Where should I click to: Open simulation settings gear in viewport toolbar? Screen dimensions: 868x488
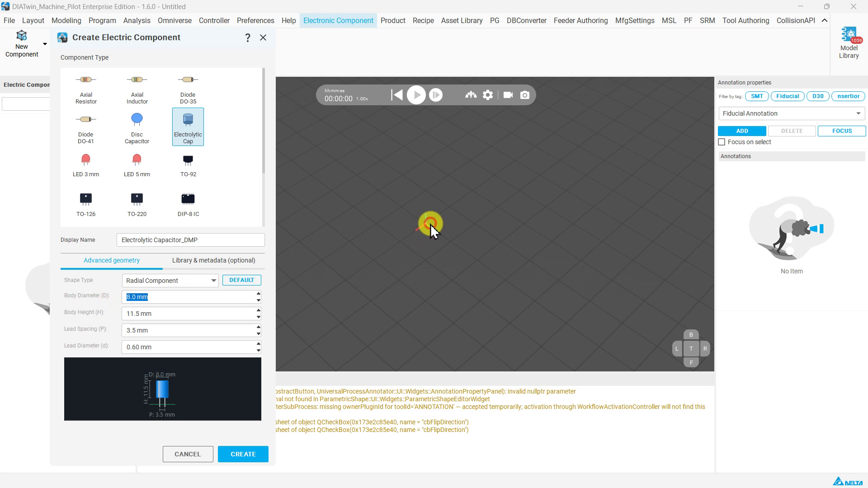488,95
